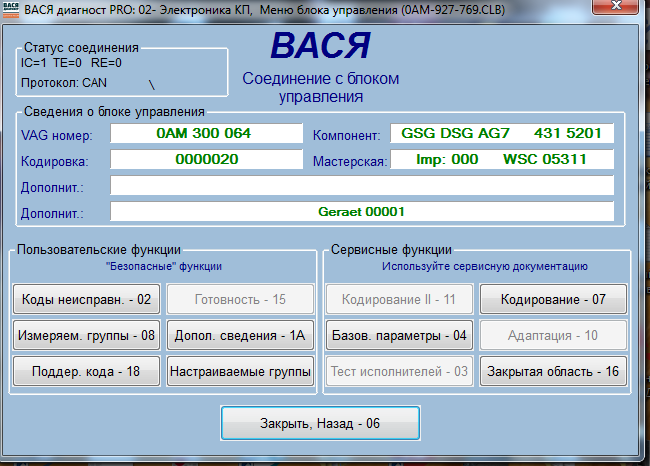Select the VAG номер field 0AM 300 064
Screen dimensions: 650x466
[206, 133]
